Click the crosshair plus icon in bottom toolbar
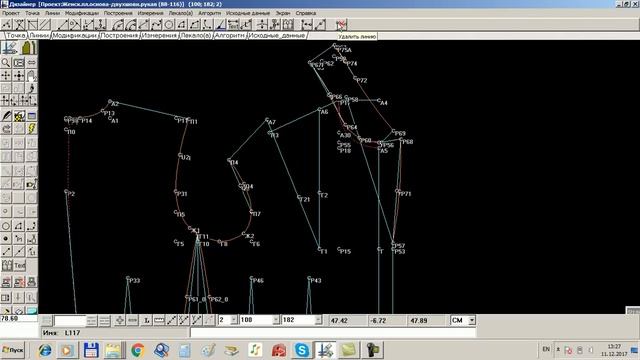The image size is (640, 360). point(119,320)
